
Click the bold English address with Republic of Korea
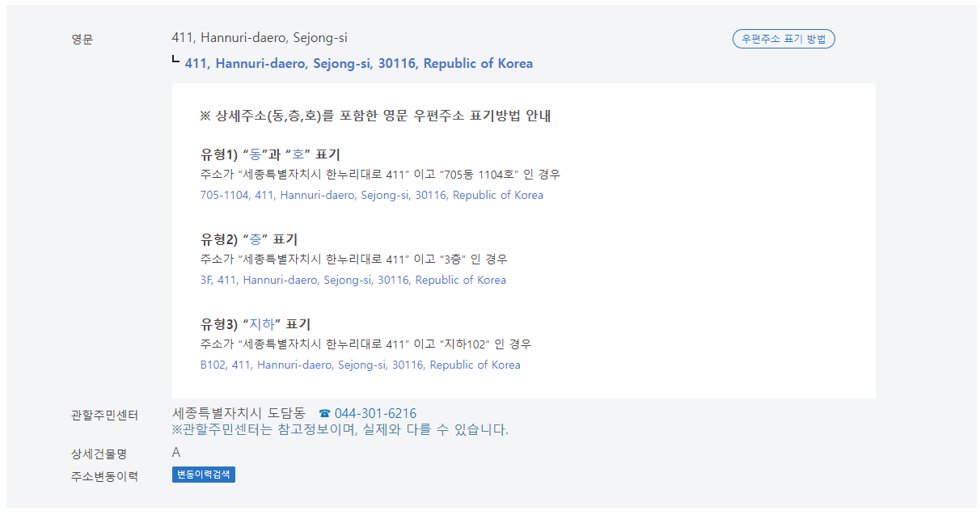[x=359, y=63]
